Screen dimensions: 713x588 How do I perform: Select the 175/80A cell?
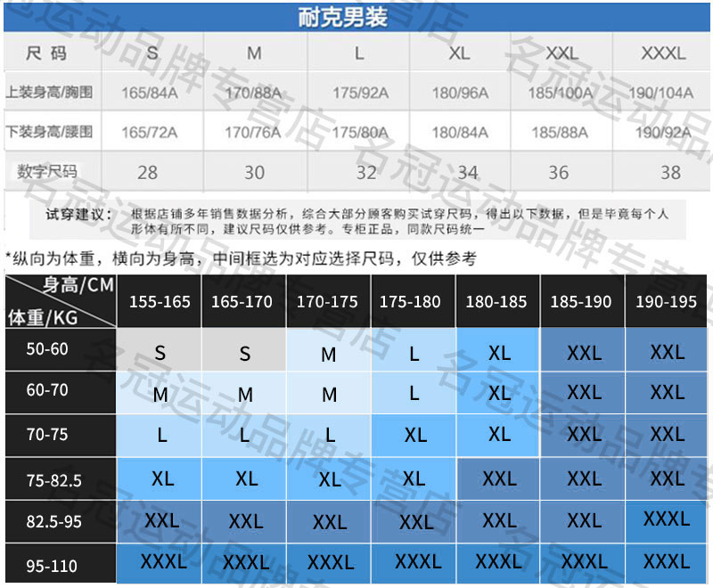pos(360,133)
